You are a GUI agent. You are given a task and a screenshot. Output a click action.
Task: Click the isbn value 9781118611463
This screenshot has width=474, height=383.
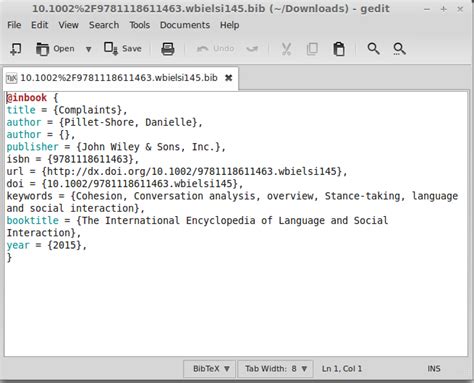[x=91, y=159]
